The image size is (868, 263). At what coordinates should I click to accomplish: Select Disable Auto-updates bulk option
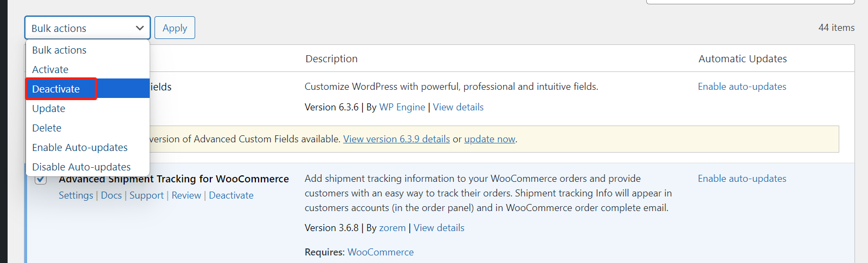[81, 167]
